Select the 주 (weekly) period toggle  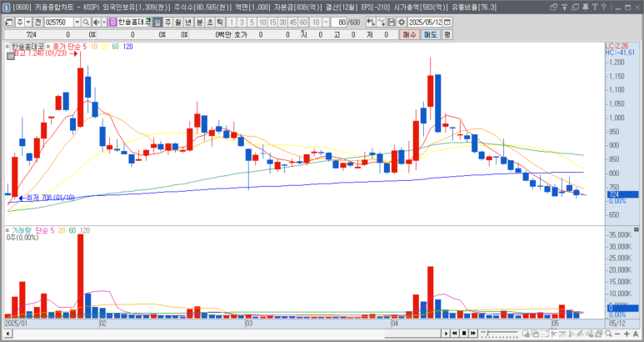167,23
